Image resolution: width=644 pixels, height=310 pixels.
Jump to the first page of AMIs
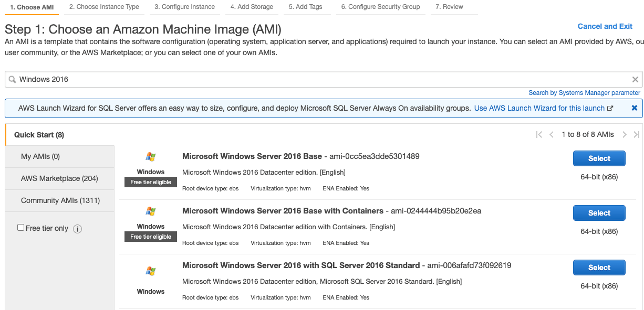coord(539,135)
